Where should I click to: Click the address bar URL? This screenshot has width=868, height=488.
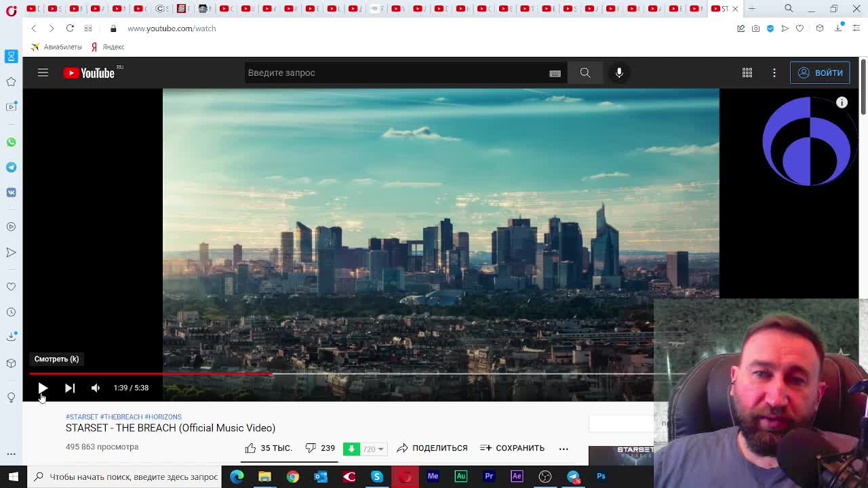point(172,28)
